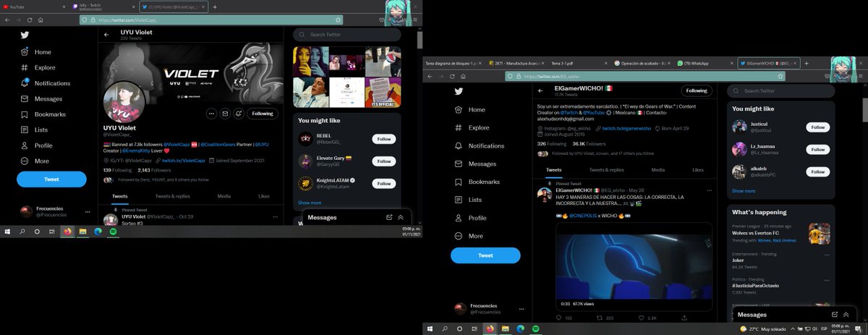The width and height of the screenshot is (868, 335).
Task: Open File Explorer on left taskbar
Action: point(83,232)
